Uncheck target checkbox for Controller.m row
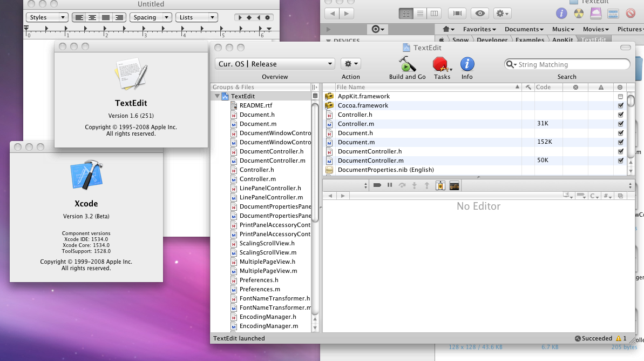644x361 pixels. pos(621,124)
